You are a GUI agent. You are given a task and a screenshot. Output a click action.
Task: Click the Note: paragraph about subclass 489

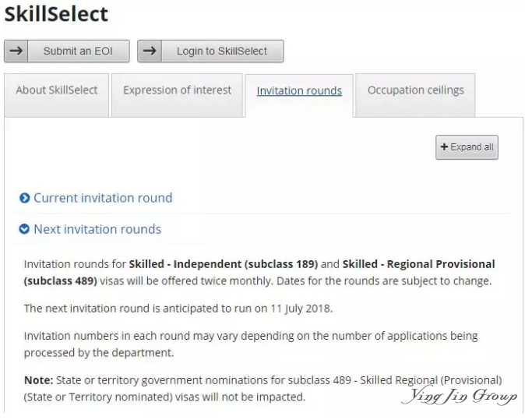tap(262, 389)
